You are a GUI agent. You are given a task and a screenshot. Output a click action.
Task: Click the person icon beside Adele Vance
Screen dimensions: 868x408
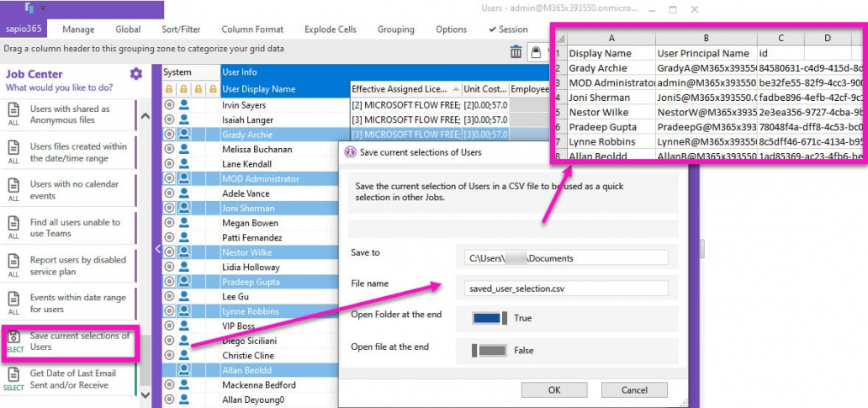[x=184, y=193]
